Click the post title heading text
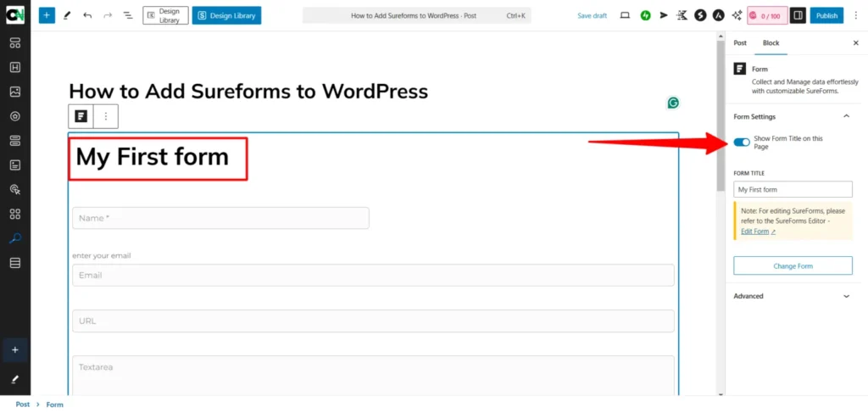 [248, 91]
